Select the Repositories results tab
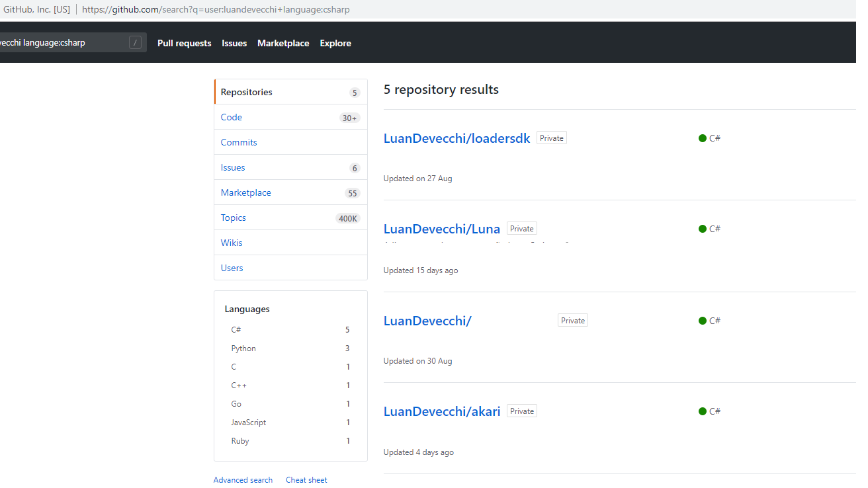 click(x=290, y=92)
